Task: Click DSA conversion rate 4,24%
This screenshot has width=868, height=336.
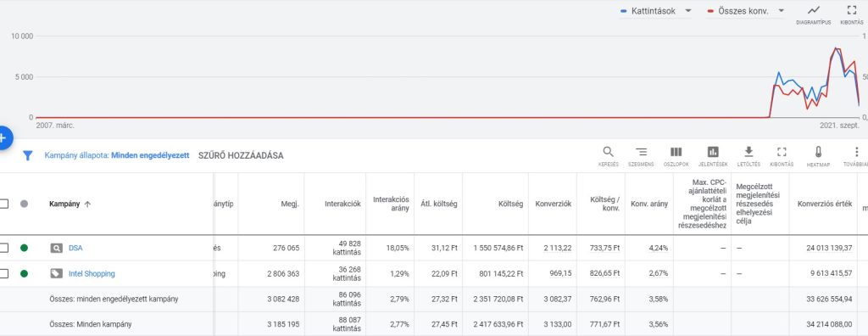Action: 658,249
